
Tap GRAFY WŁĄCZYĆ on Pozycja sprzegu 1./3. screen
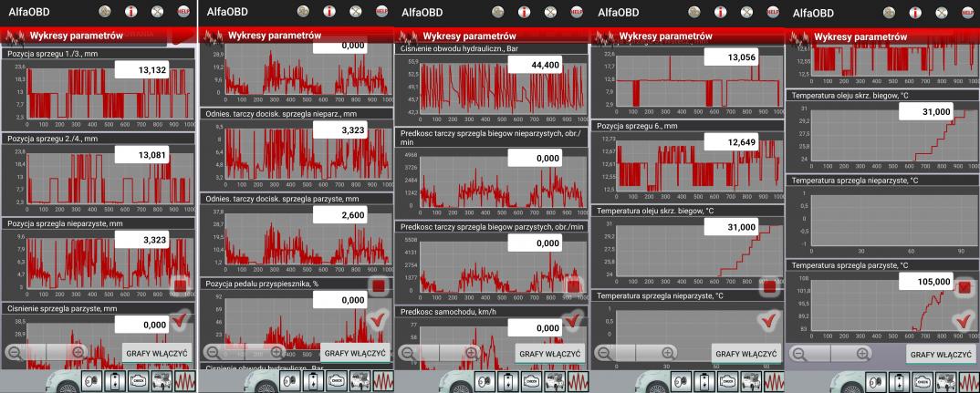click(157, 352)
